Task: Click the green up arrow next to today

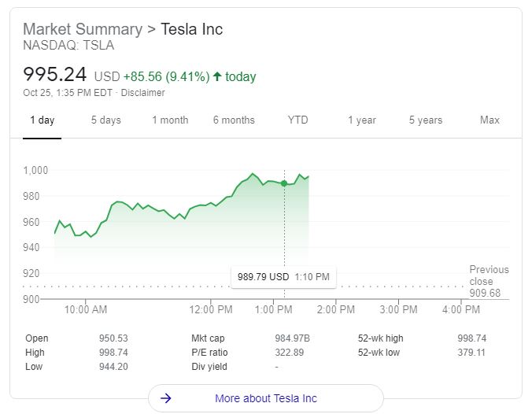Action: pos(216,76)
